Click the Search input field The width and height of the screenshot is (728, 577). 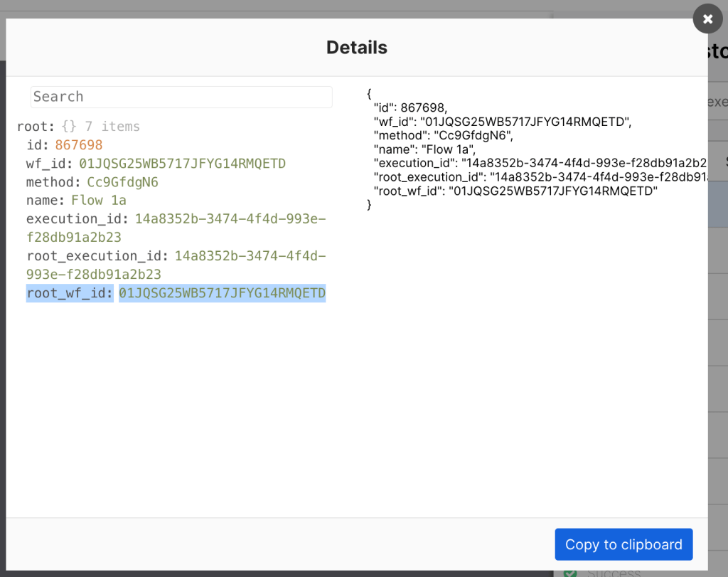click(181, 97)
